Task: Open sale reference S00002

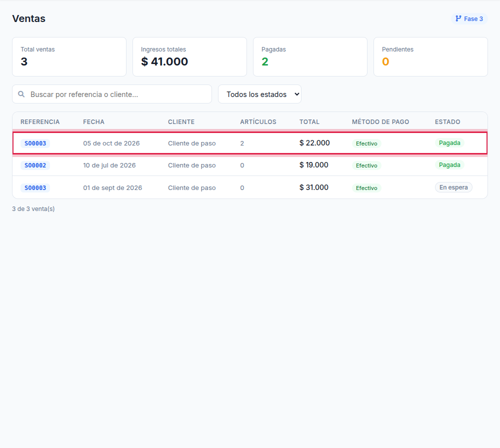Action: (35, 165)
